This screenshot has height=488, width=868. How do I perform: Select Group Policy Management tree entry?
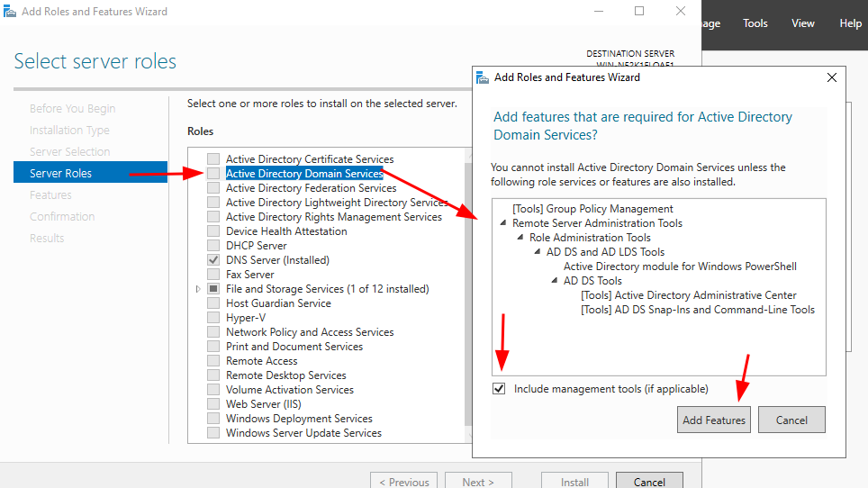592,209
